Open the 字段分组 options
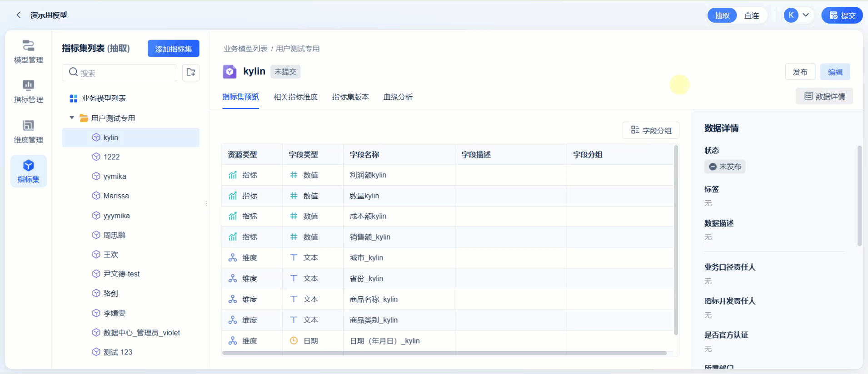Image resolution: width=868 pixels, height=374 pixels. coord(651,130)
